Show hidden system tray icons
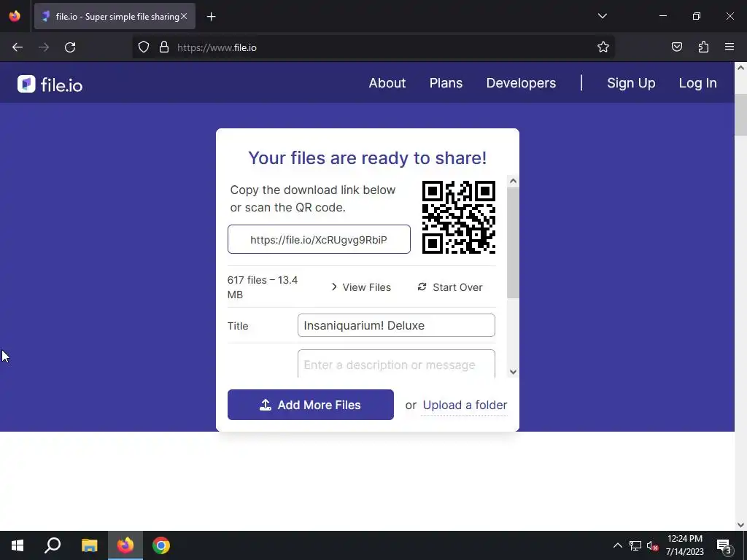 tap(617, 545)
